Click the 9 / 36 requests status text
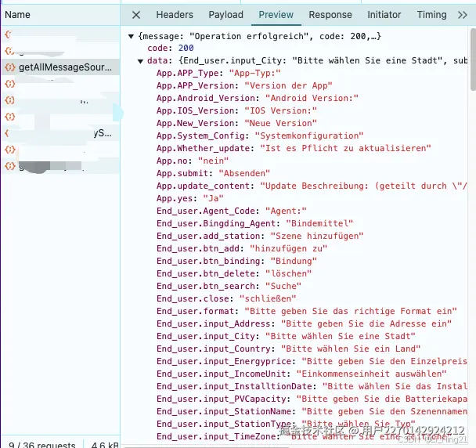Viewport: 476px width, 448px height. [42, 444]
